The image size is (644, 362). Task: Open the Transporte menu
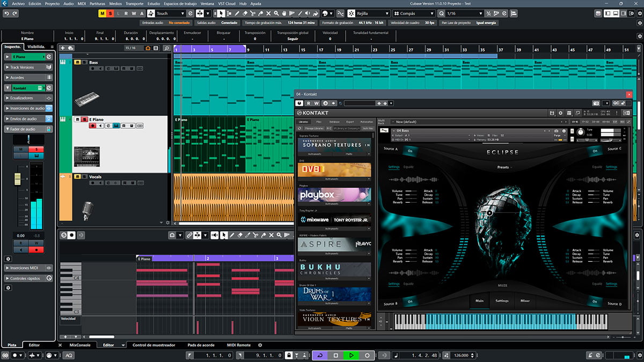pos(134,3)
